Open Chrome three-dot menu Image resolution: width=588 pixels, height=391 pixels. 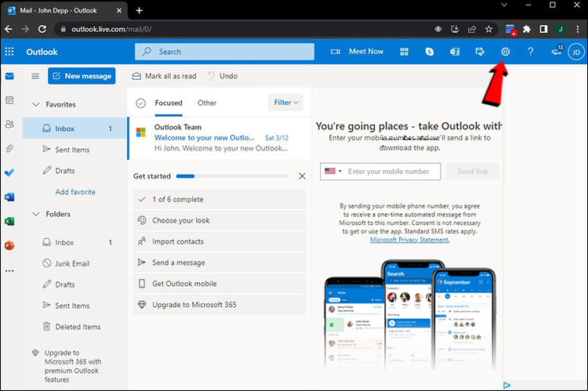(x=578, y=29)
